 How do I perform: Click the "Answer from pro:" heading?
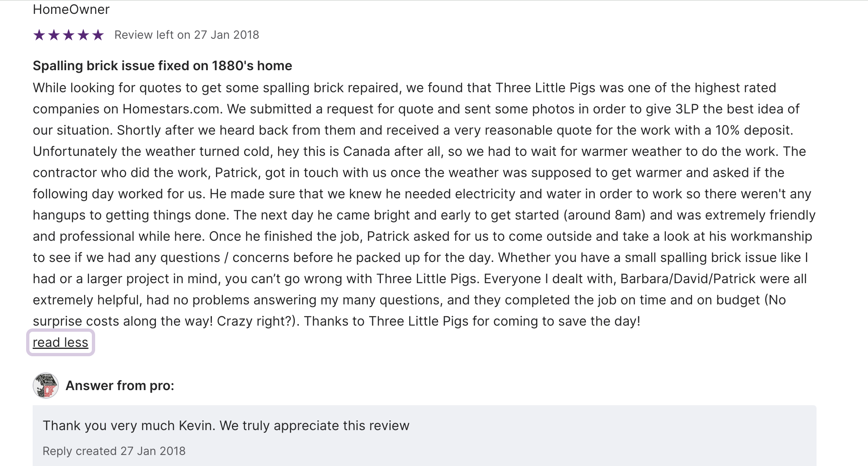(120, 386)
